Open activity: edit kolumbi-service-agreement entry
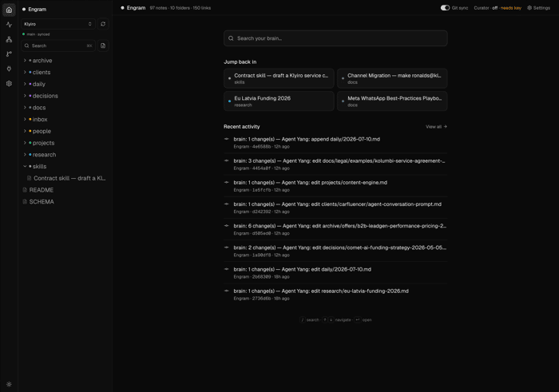 (x=335, y=164)
